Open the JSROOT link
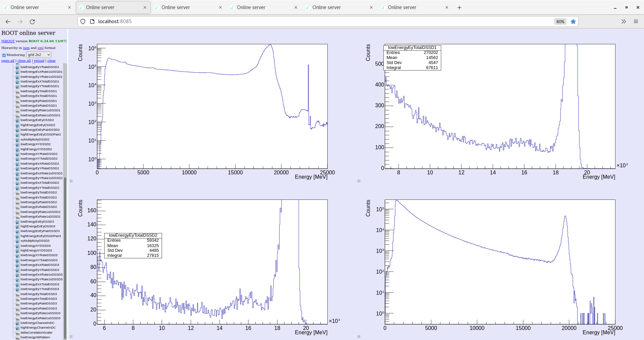 pyautogui.click(x=8, y=41)
